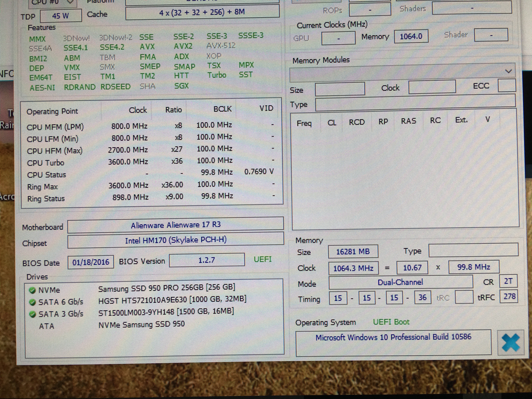Click the BIOS Date 01/18/2016 field

tap(91, 262)
